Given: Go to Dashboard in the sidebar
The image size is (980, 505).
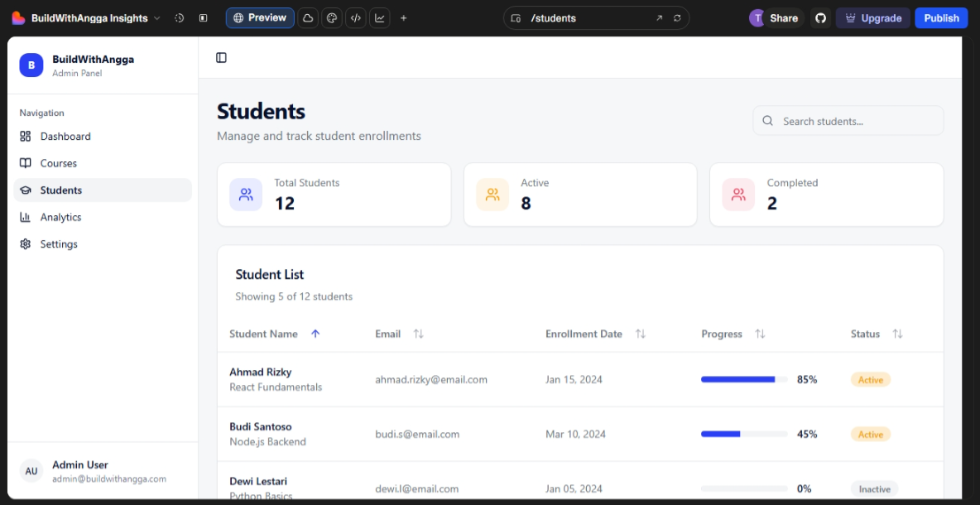Looking at the screenshot, I should (65, 137).
